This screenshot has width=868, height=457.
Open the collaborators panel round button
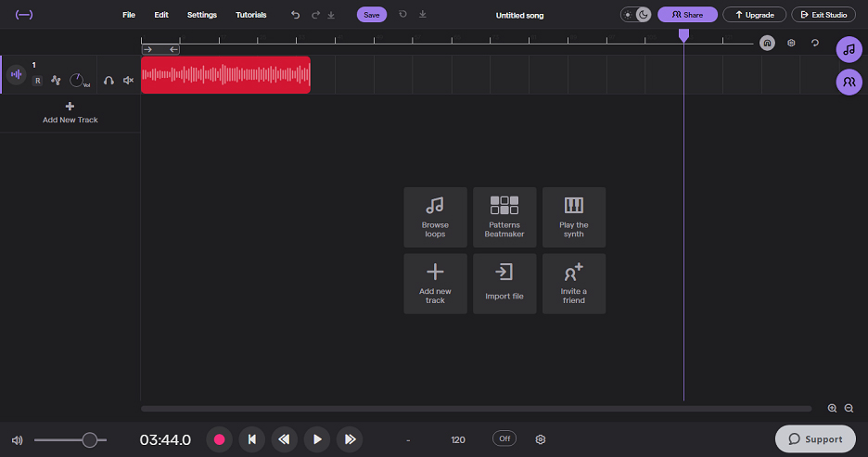(849, 83)
